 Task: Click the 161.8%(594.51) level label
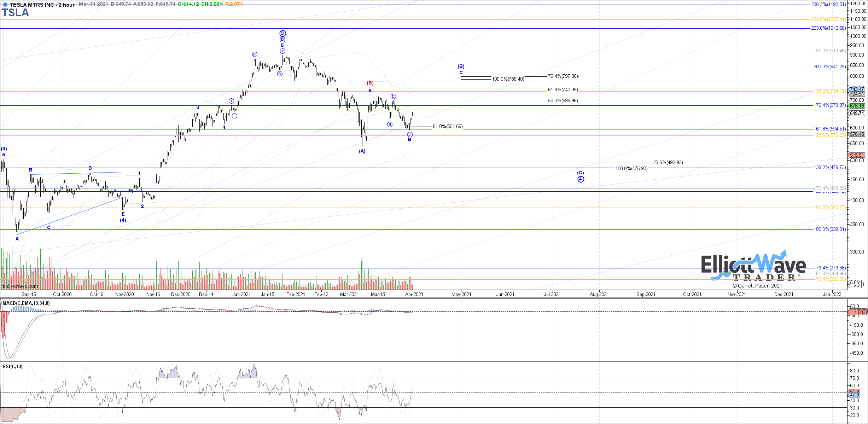pyautogui.click(x=830, y=129)
